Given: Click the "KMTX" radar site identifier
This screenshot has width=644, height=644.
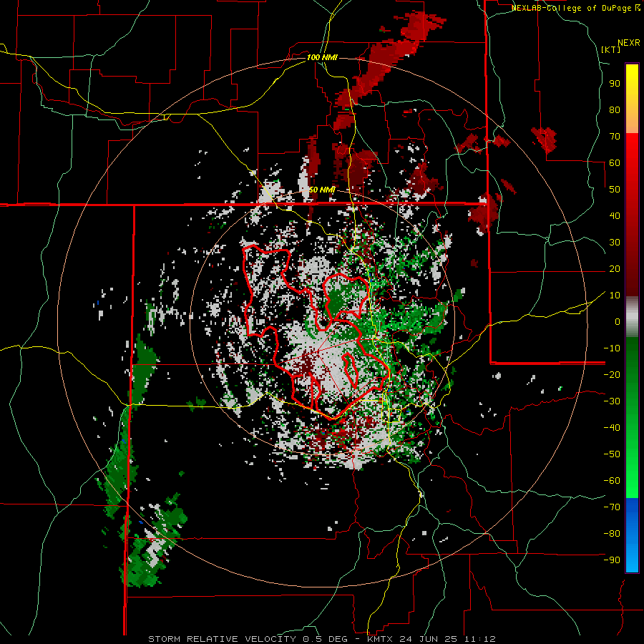Looking at the screenshot, I should click(381, 639).
